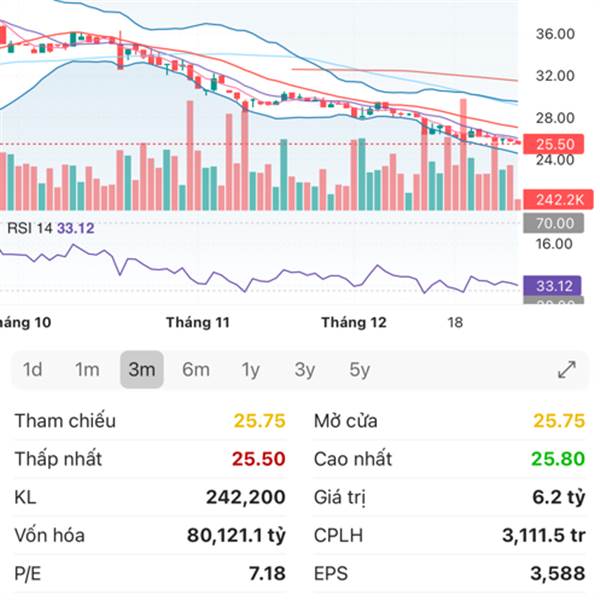This screenshot has width=600, height=600.
Task: Switch chart to 1m range
Action: pos(87,370)
